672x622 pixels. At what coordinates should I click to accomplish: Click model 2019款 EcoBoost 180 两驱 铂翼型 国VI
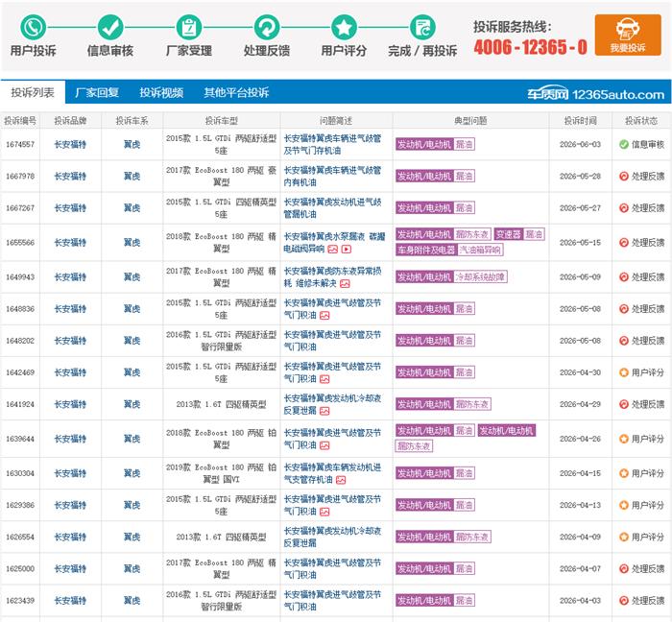[x=221, y=473]
